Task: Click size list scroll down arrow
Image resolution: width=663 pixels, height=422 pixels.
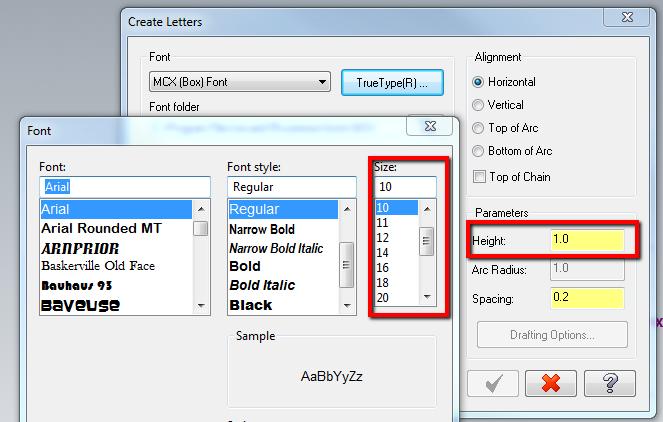Action: [427, 297]
